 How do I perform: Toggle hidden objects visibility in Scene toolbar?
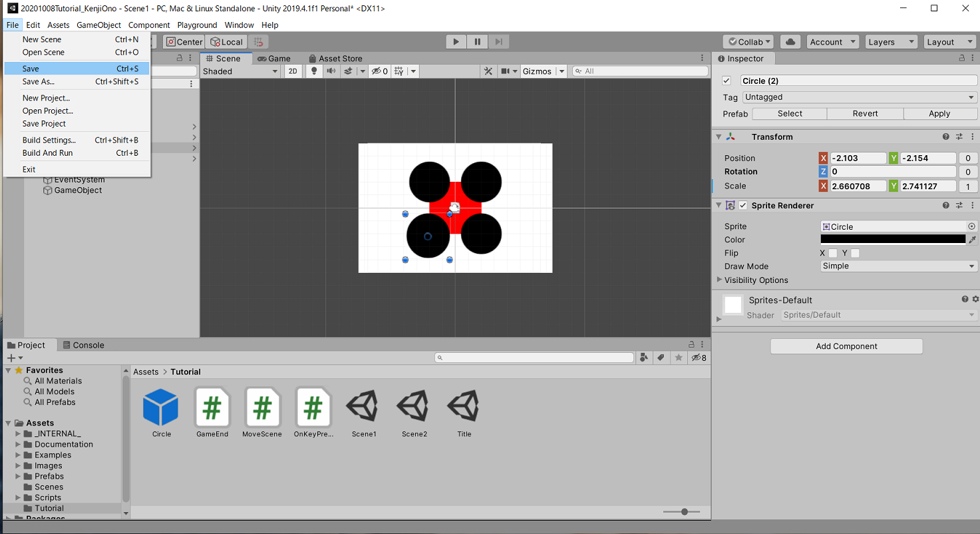379,71
